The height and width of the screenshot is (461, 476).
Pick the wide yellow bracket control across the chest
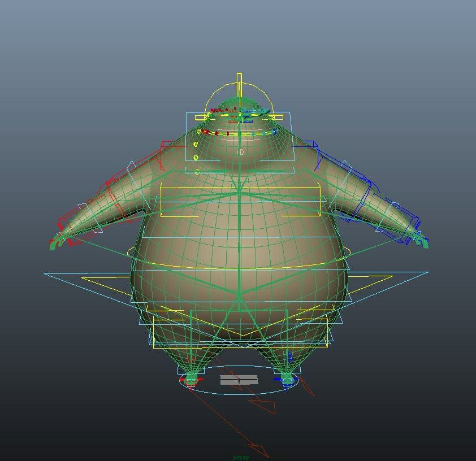(x=240, y=200)
